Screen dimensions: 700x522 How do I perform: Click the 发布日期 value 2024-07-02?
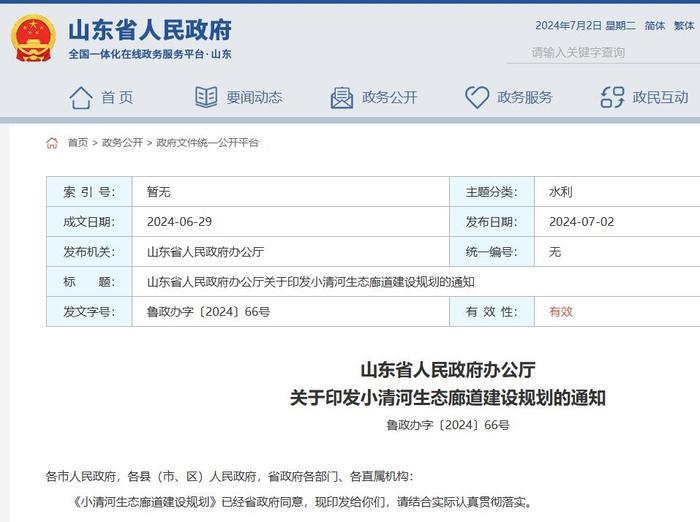[582, 222]
